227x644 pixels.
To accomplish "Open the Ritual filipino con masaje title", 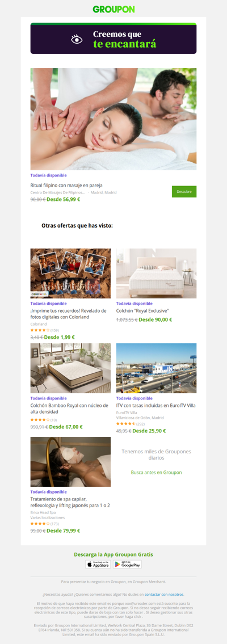I will pyautogui.click(x=66, y=185).
